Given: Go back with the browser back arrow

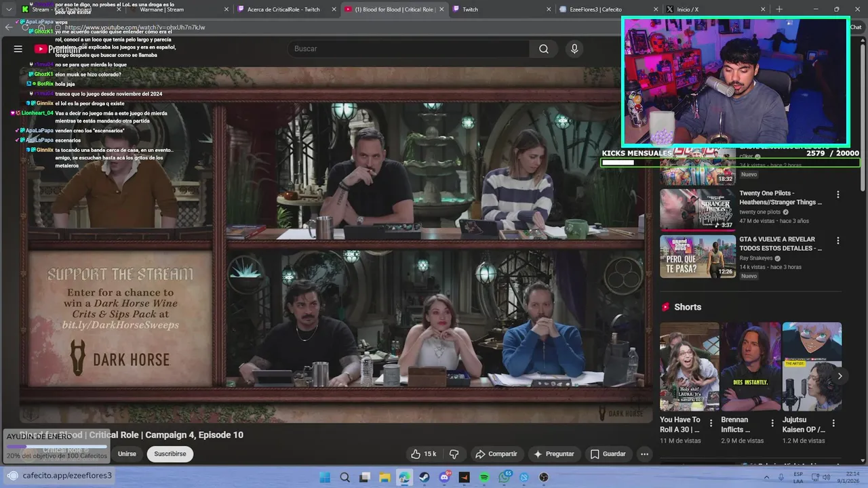Looking at the screenshot, I should click(x=9, y=27).
